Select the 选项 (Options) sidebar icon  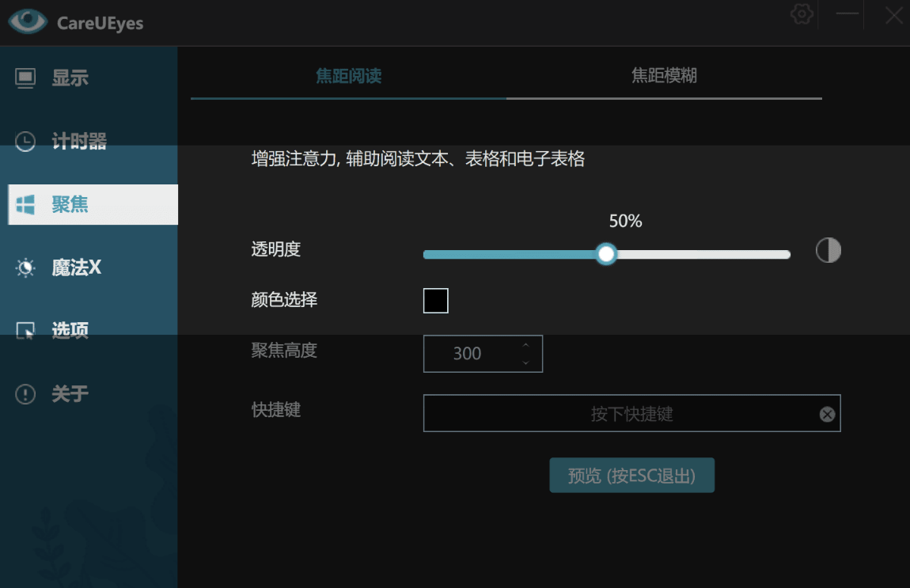(x=25, y=330)
